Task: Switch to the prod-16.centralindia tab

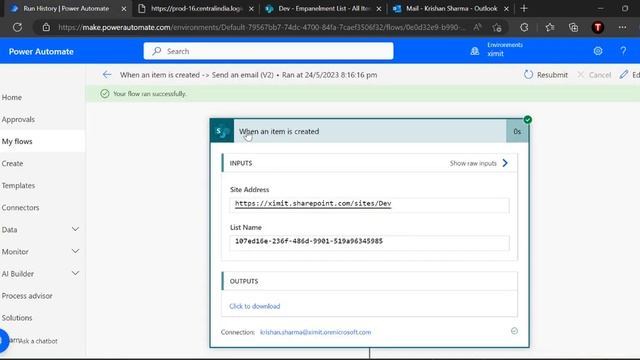Action: pyautogui.click(x=196, y=9)
